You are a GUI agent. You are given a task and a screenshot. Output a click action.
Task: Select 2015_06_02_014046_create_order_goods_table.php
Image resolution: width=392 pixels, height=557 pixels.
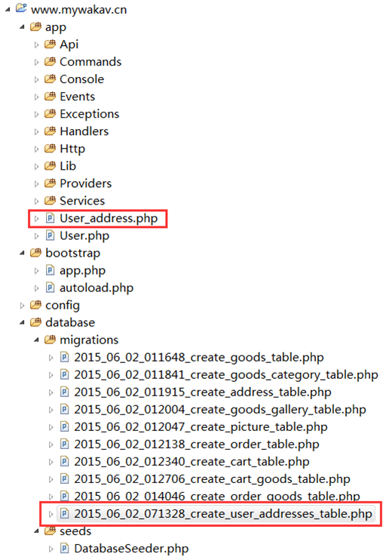tap(217, 496)
